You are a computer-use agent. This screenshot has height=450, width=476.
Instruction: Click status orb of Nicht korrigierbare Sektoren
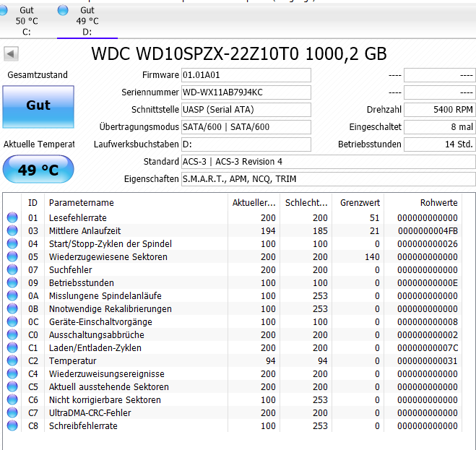[x=12, y=399]
